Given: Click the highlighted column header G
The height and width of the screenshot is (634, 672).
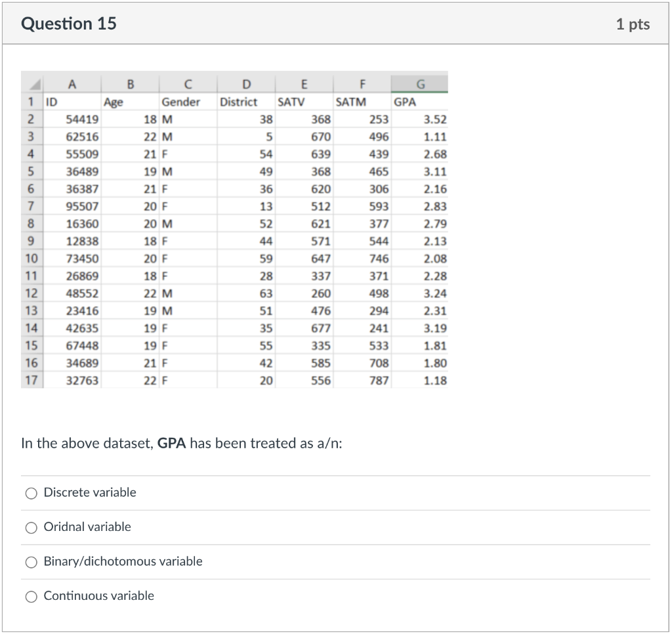Looking at the screenshot, I should click(421, 83).
